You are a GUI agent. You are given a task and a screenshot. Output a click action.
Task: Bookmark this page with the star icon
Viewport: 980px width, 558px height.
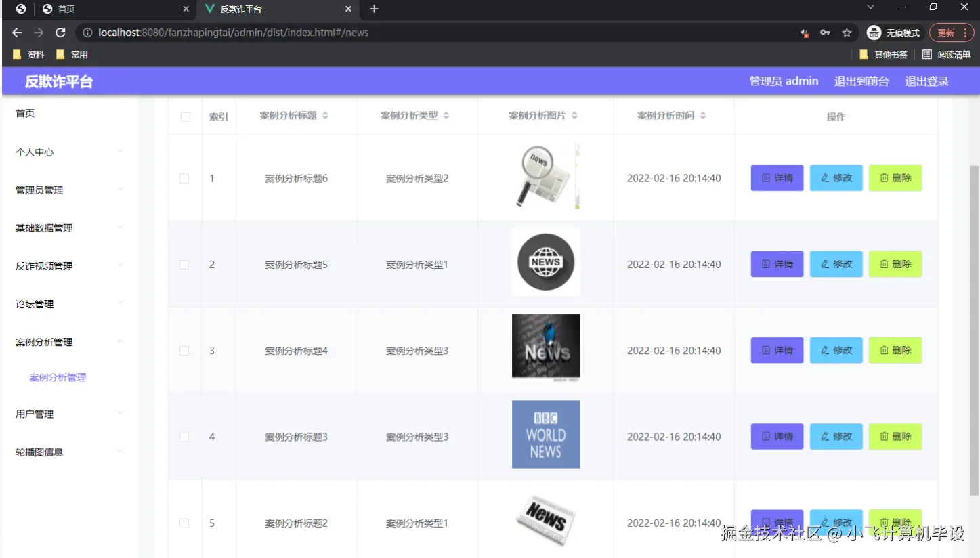[x=847, y=33]
